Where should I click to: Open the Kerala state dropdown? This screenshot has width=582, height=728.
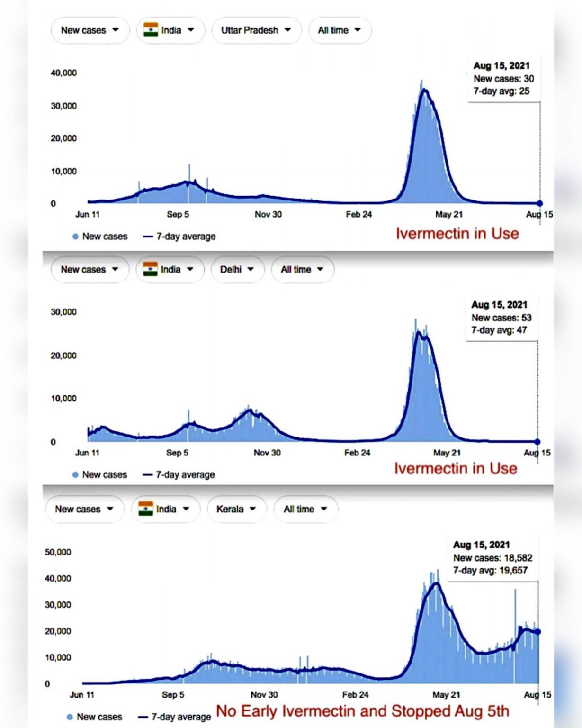tap(236, 509)
